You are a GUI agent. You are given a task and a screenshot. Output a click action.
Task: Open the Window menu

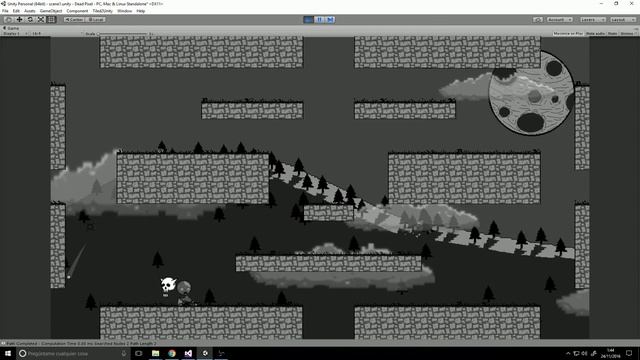click(124, 11)
